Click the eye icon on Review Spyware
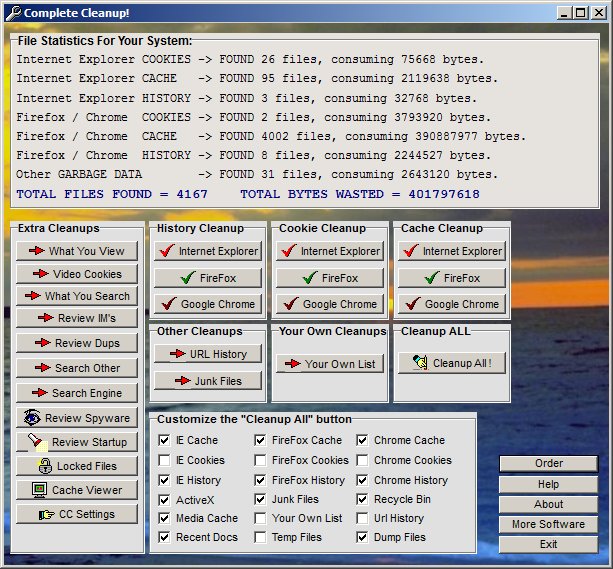613x569 pixels. [32, 417]
